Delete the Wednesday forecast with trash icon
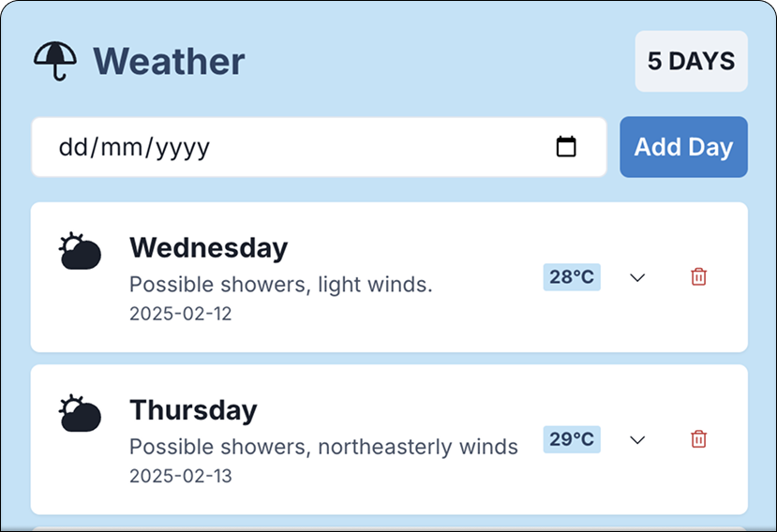Viewport: 777px width, 532px height. pos(698,277)
